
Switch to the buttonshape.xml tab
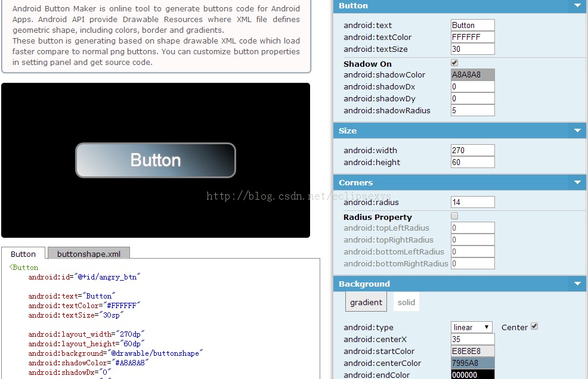pos(89,254)
